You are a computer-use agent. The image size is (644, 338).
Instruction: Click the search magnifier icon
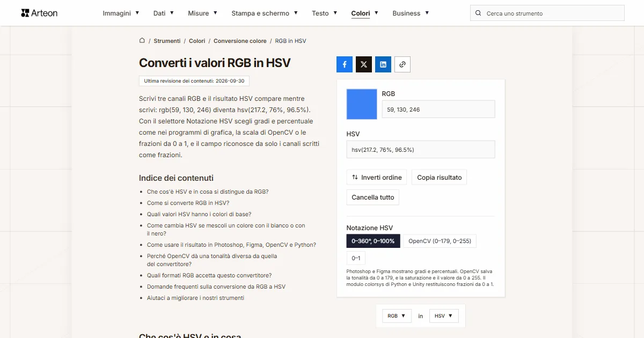click(478, 13)
